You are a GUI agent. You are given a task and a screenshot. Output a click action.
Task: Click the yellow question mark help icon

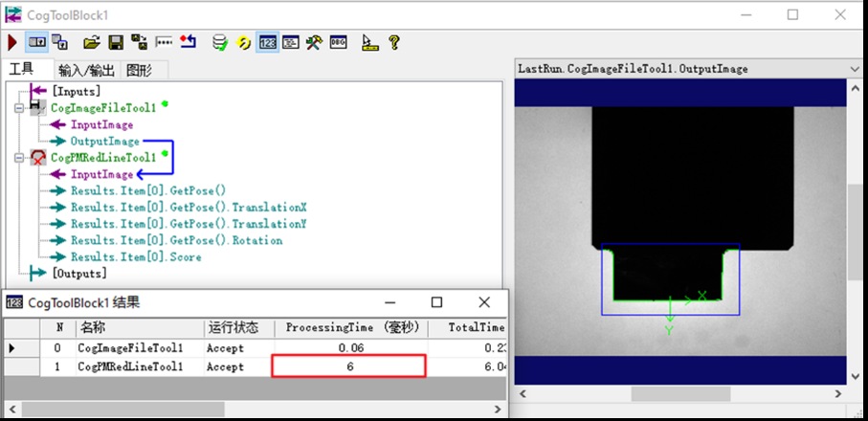(393, 43)
